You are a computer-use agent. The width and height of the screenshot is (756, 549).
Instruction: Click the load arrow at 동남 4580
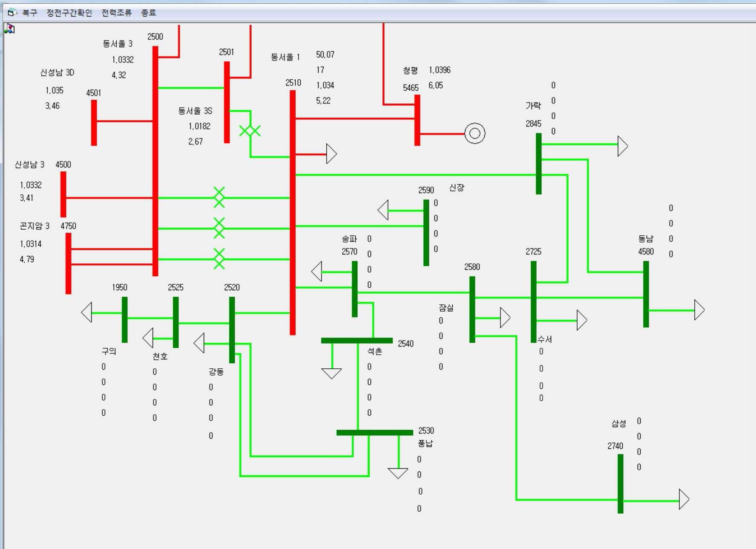(699, 310)
